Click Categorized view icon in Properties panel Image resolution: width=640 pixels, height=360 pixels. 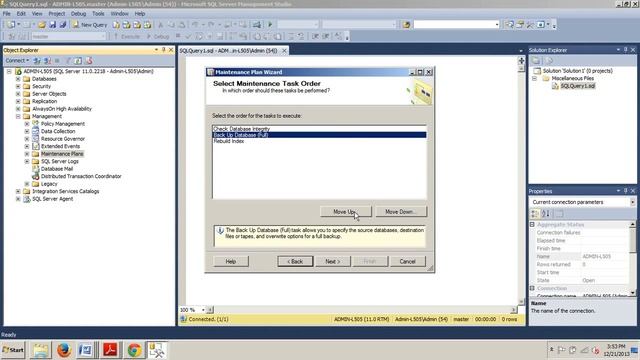[x=535, y=213]
